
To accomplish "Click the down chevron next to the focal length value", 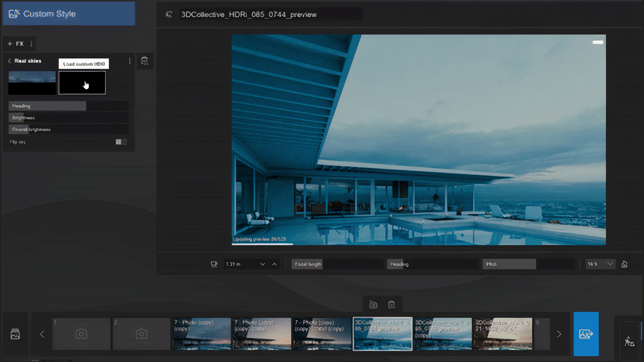I will pyautogui.click(x=262, y=264).
